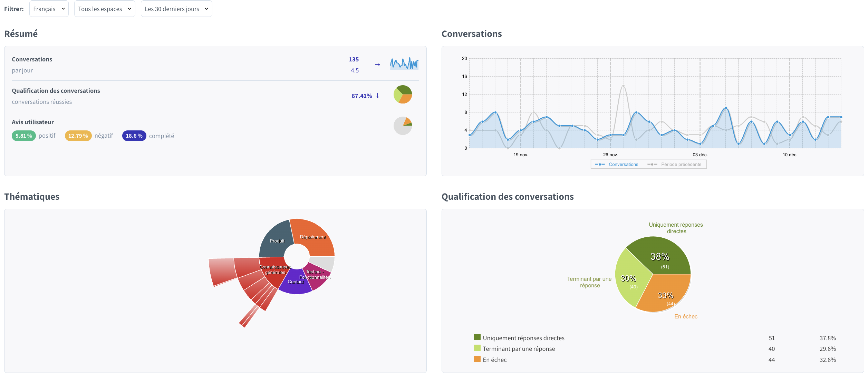Click the qualification mini pie chart icon
Viewport: 868px width, 385px height.
403,95
